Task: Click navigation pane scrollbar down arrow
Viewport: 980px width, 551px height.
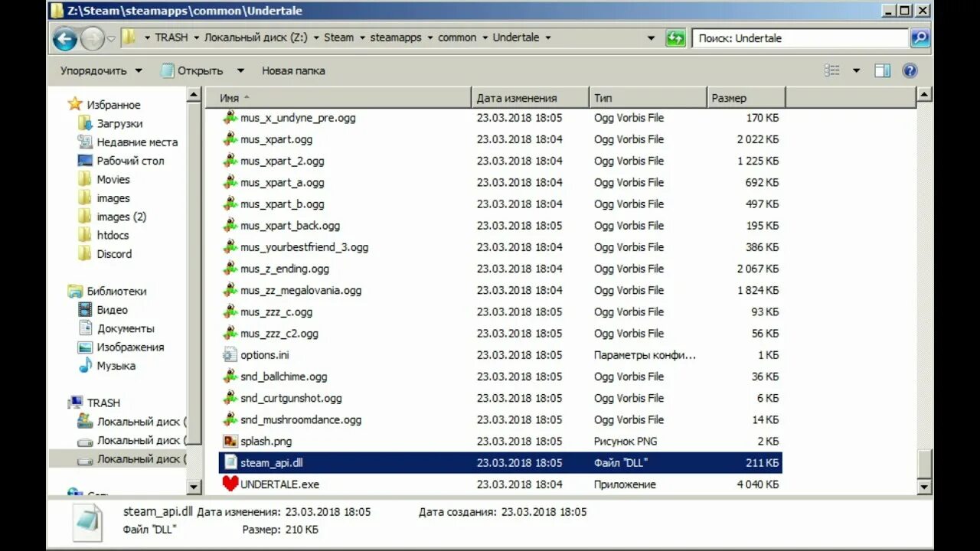Action: tap(194, 486)
